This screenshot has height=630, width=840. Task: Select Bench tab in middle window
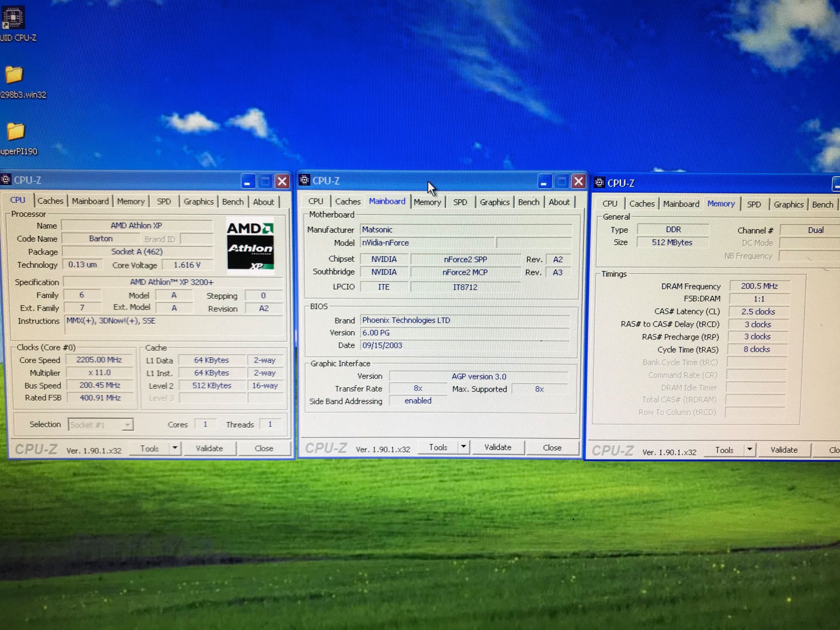click(529, 202)
